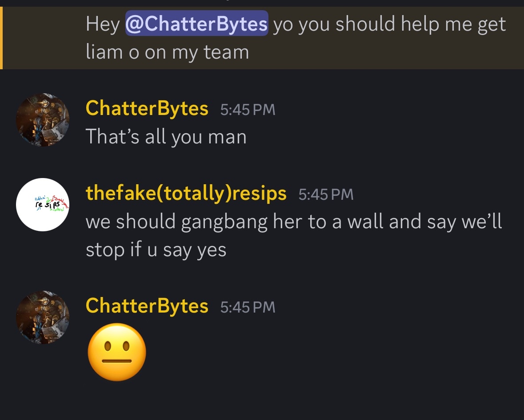Click the word "Hey" in highlighted message
The image size is (524, 420).
click(x=103, y=24)
